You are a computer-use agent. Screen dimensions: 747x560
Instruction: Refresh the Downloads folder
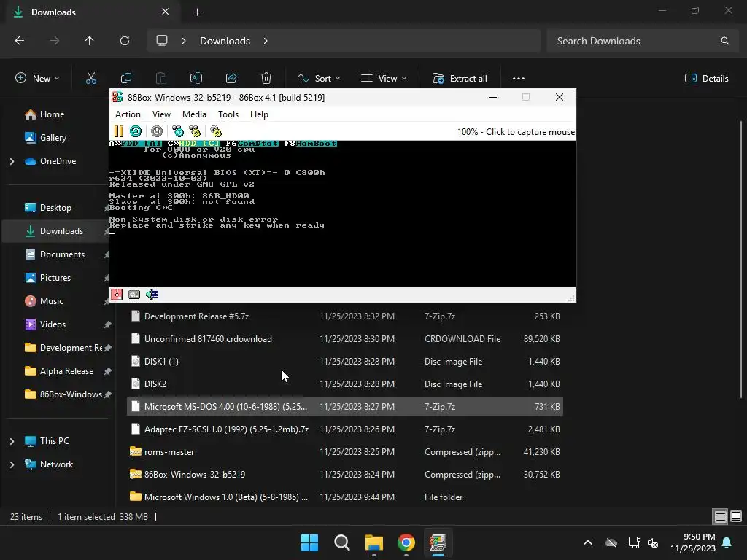pyautogui.click(x=125, y=41)
